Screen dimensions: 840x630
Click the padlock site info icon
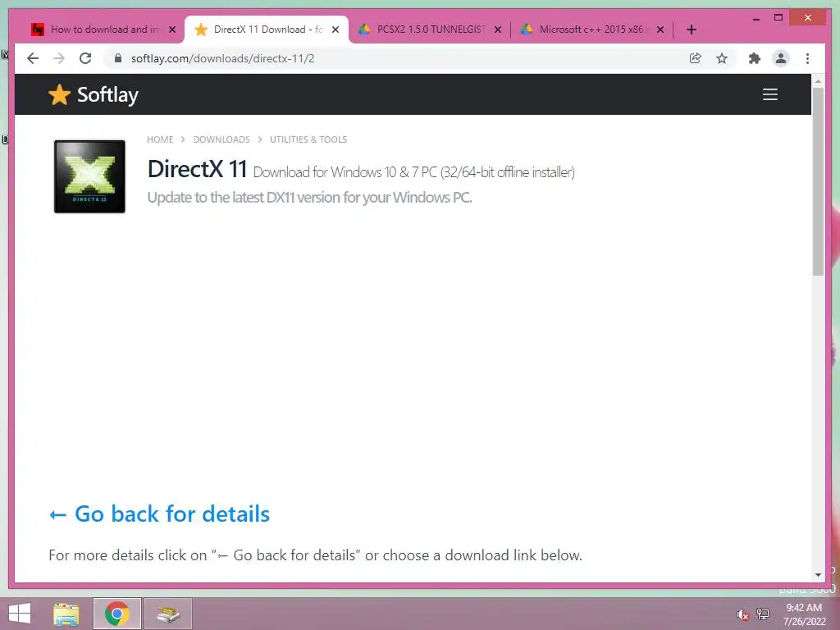click(118, 58)
